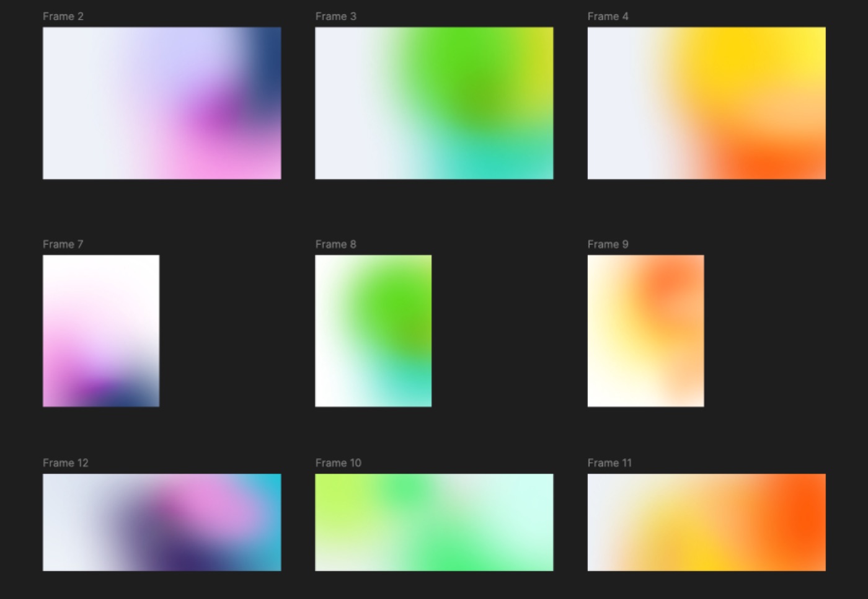868x599 pixels.
Task: Click the "Frame 2" label
Action: [63, 16]
